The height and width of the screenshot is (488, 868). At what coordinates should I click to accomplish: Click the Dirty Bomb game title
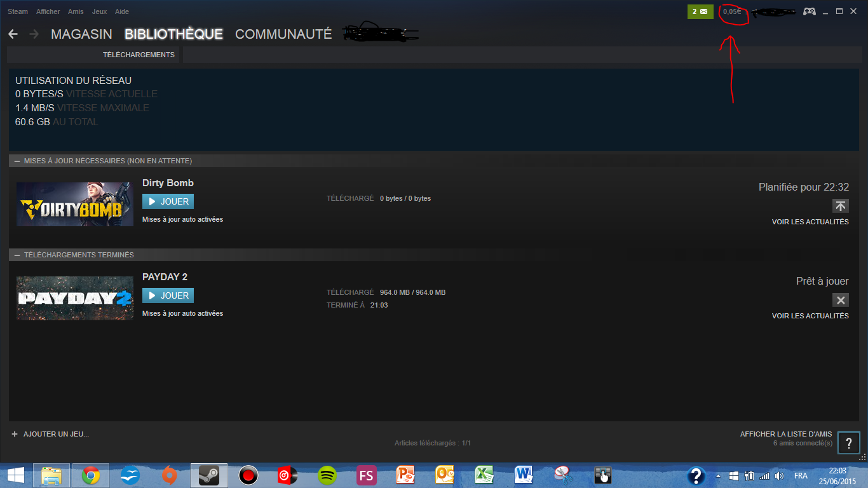pos(168,183)
